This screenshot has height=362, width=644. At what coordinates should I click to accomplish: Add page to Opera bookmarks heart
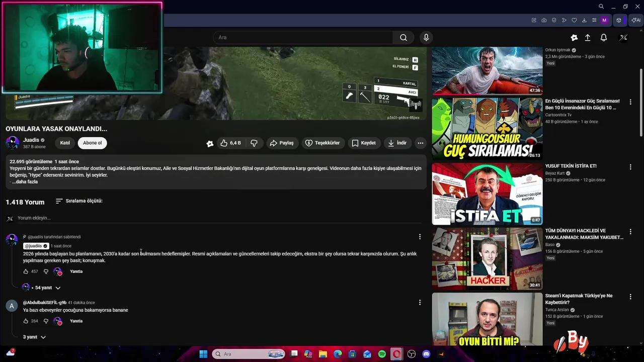click(574, 20)
